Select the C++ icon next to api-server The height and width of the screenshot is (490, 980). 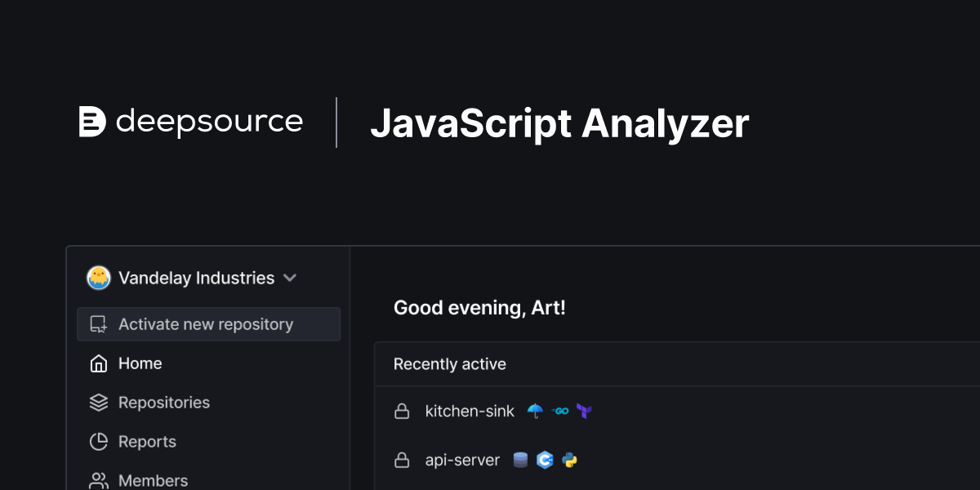coord(546,460)
